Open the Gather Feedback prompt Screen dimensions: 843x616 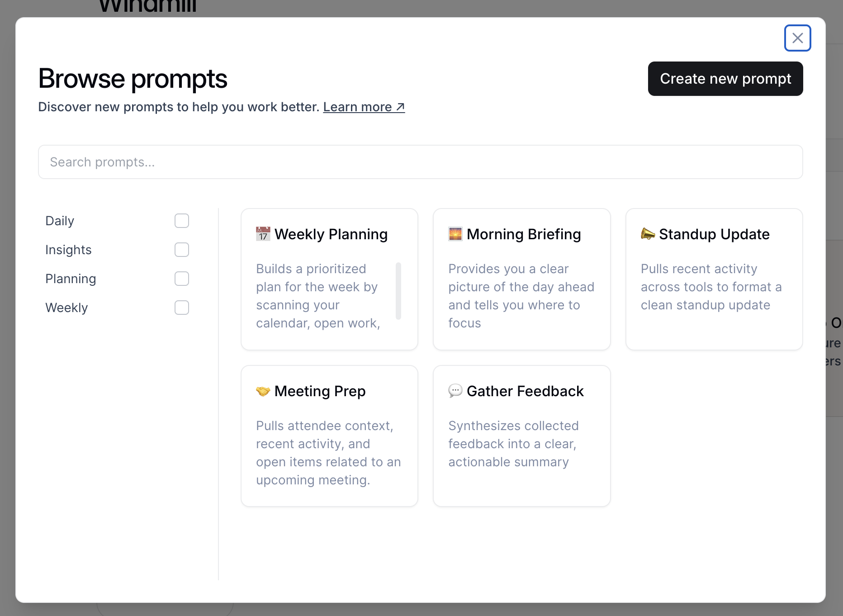click(521, 436)
